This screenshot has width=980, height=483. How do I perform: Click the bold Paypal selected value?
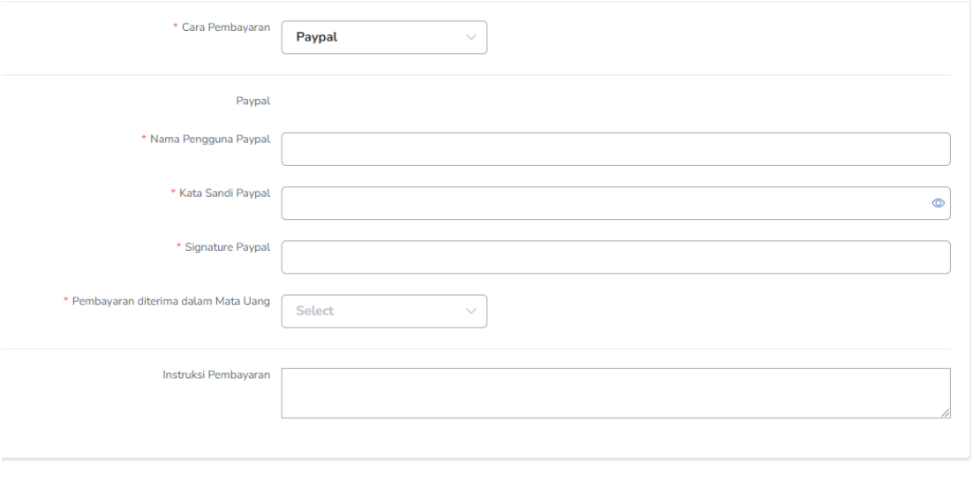[317, 37]
